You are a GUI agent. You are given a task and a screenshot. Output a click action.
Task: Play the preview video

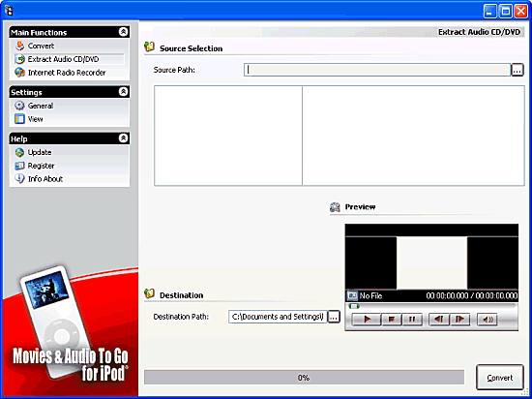(367, 320)
